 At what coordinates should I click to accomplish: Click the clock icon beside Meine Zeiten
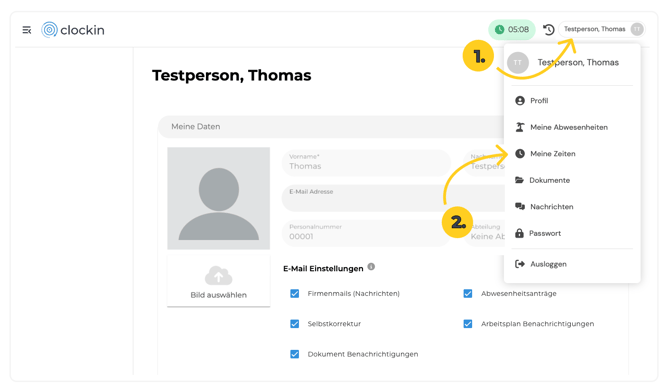(520, 153)
